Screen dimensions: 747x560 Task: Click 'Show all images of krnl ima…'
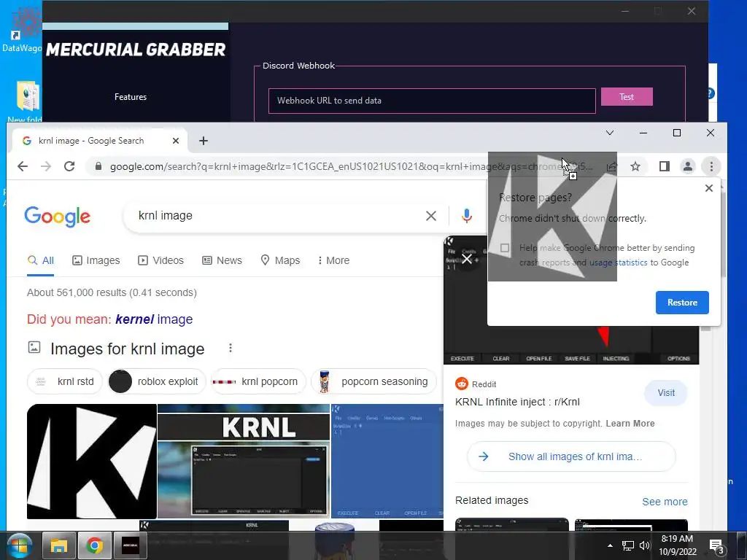571,456
